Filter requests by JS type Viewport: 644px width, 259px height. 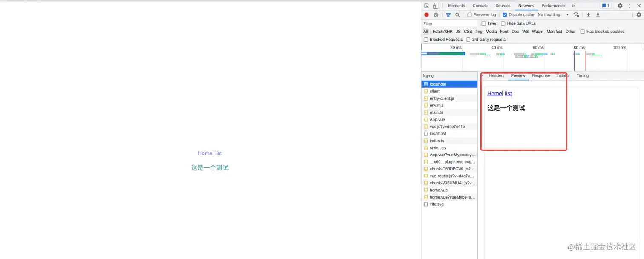tap(458, 32)
